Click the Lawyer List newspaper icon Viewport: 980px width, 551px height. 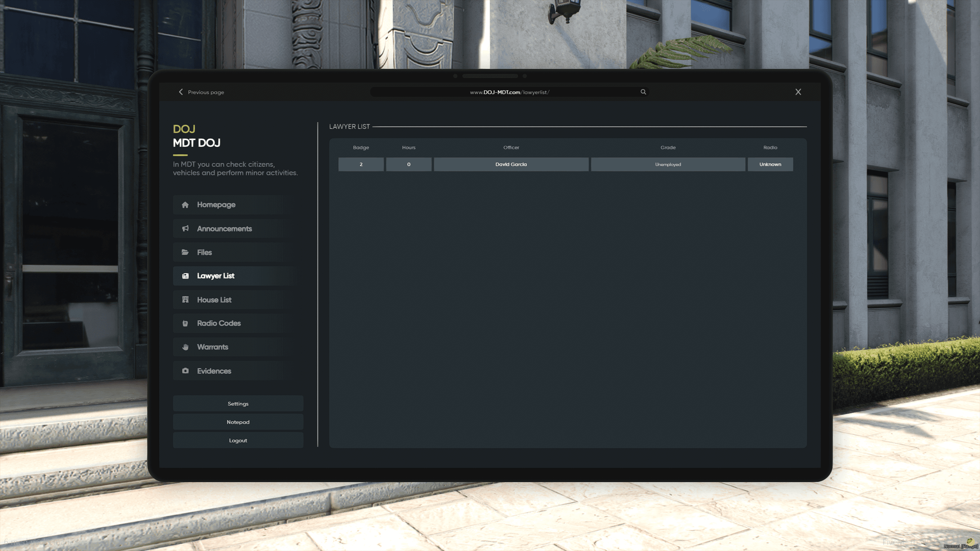pos(185,276)
